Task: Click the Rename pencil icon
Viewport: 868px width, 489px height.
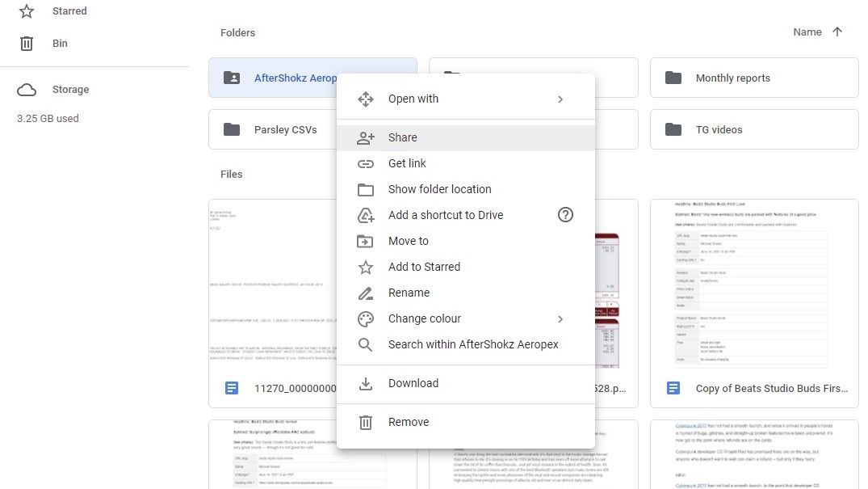Action: click(x=365, y=293)
